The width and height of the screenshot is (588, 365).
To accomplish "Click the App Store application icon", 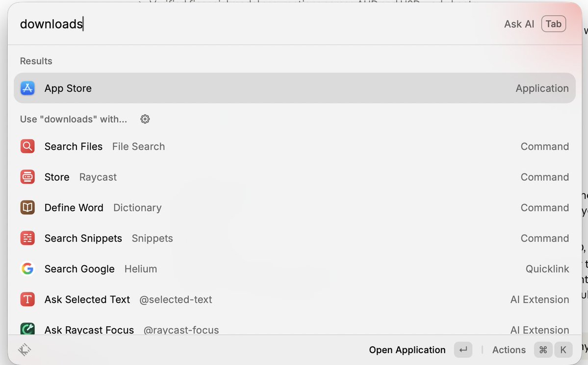I will 27,88.
